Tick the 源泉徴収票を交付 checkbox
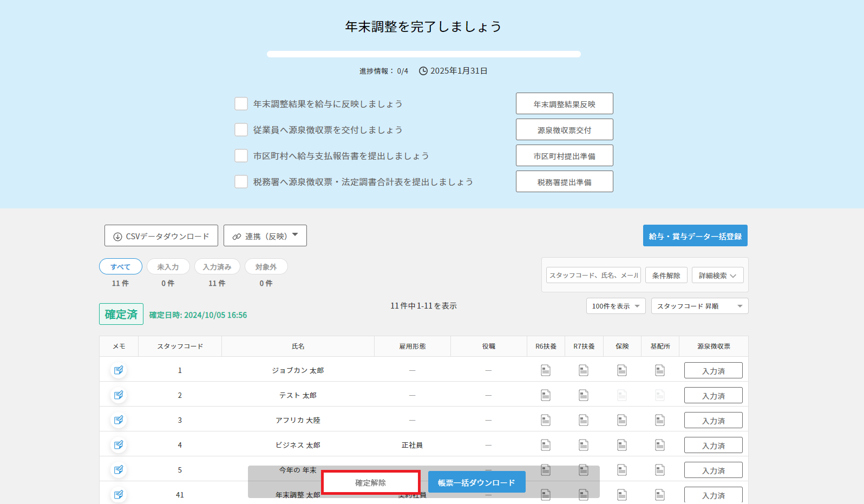This screenshot has height=504, width=864. pos(241,130)
